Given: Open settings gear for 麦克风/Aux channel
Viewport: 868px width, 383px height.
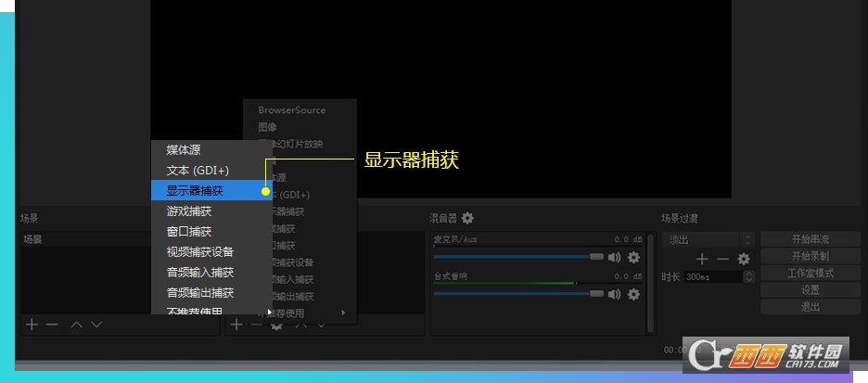Looking at the screenshot, I should (634, 257).
